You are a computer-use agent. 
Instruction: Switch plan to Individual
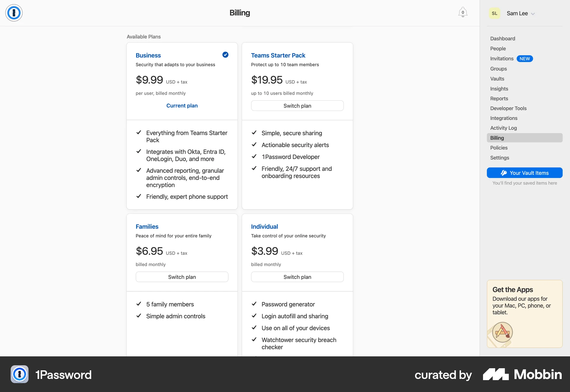click(x=297, y=276)
